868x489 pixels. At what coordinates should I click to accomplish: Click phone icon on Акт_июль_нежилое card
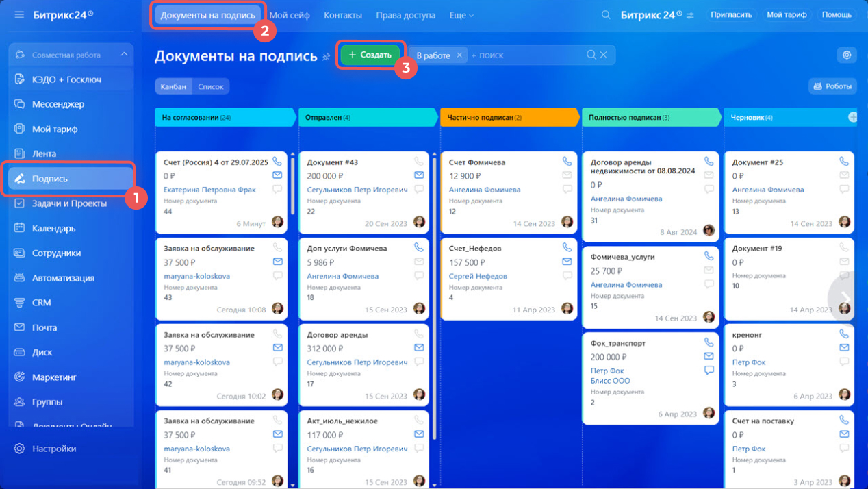pyautogui.click(x=419, y=421)
